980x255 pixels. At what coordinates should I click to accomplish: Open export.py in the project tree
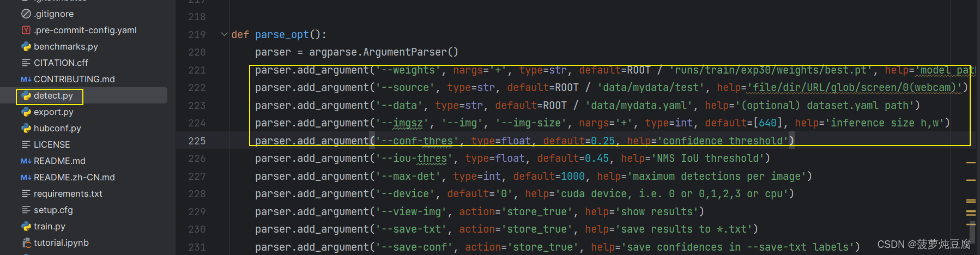(53, 112)
